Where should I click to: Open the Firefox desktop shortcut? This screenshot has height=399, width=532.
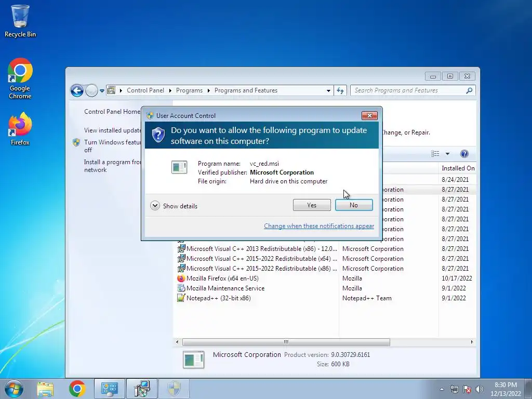click(20, 129)
